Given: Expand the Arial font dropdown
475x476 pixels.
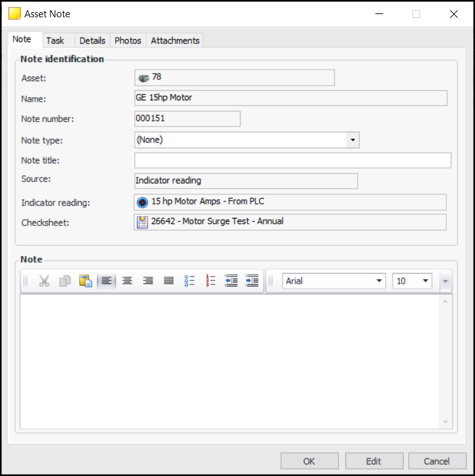Looking at the screenshot, I should click(379, 281).
